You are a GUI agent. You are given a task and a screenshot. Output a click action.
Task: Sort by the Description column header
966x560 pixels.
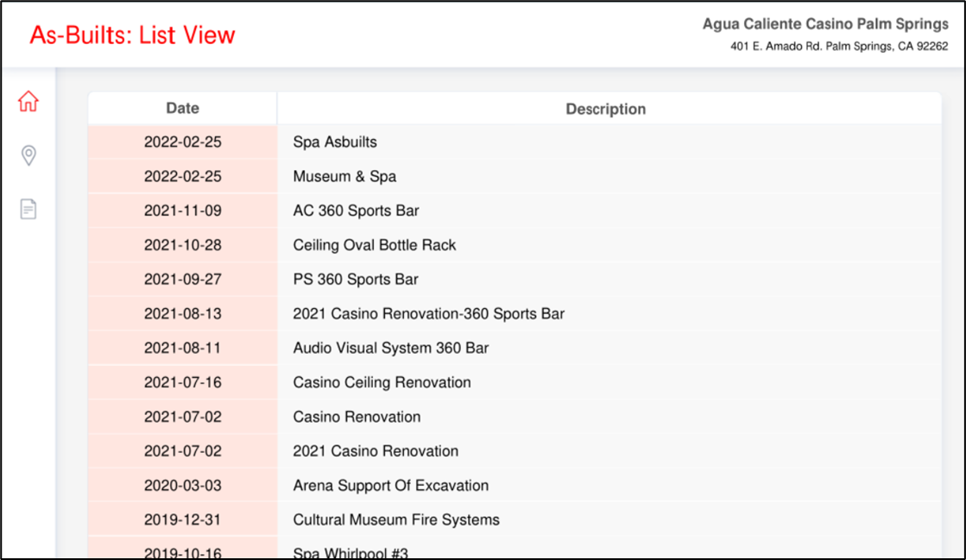pyautogui.click(x=606, y=109)
